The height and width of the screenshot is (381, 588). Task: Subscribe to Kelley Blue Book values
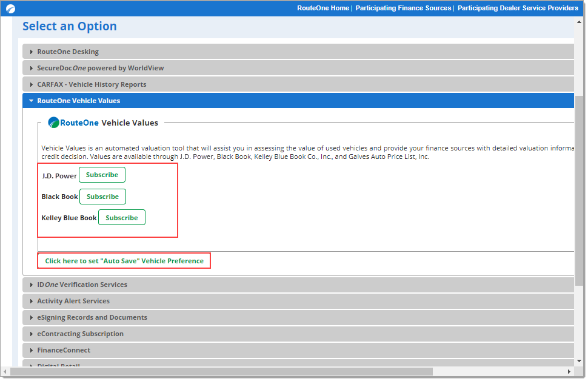[x=122, y=218]
